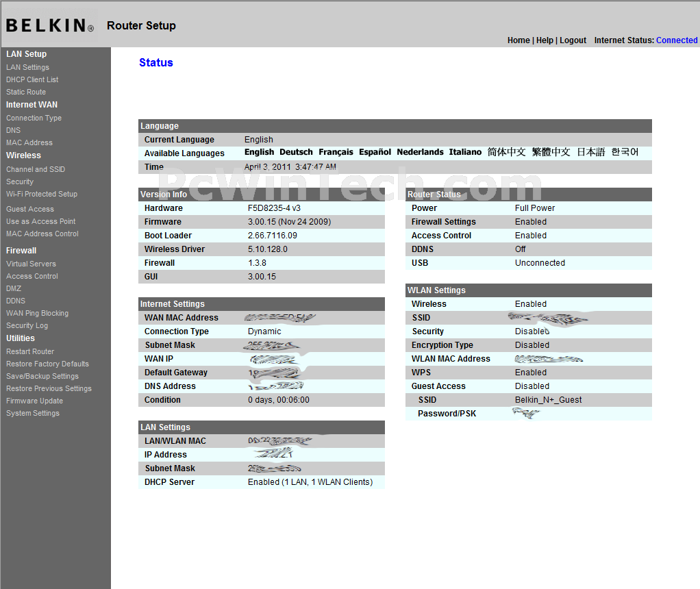Go to Static Route page
Screen dimensions: 700x589
pyautogui.click(x=26, y=92)
